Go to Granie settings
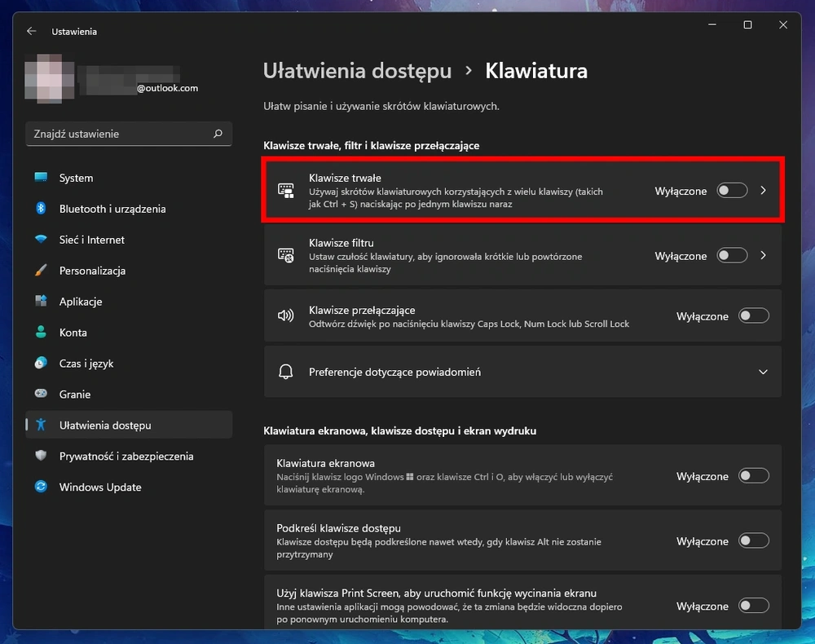This screenshot has width=815, height=644. coord(129,394)
